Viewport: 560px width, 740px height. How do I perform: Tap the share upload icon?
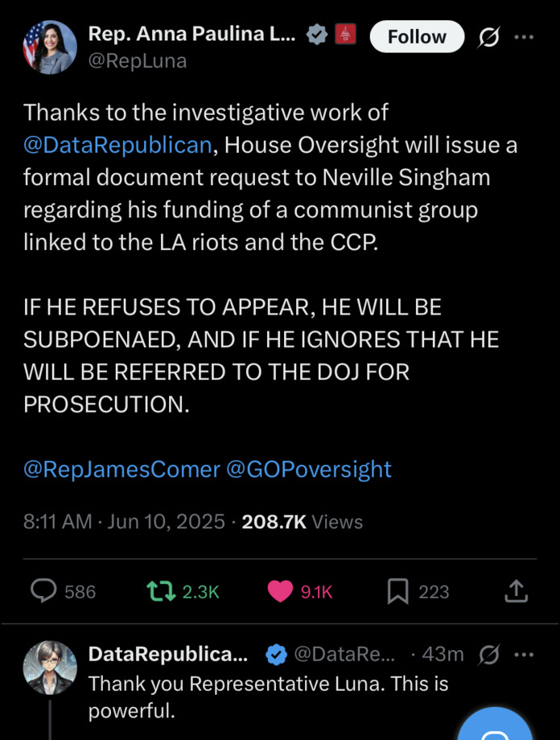click(x=516, y=592)
